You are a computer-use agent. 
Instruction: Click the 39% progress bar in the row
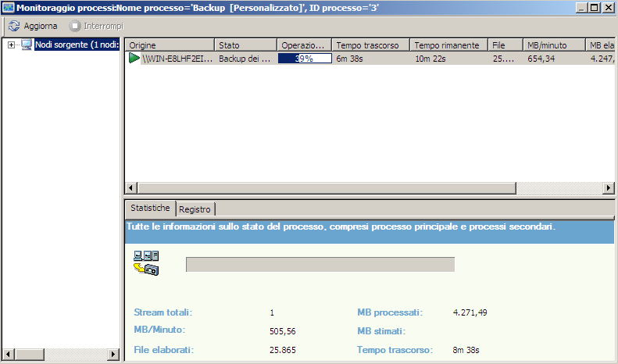tap(305, 59)
